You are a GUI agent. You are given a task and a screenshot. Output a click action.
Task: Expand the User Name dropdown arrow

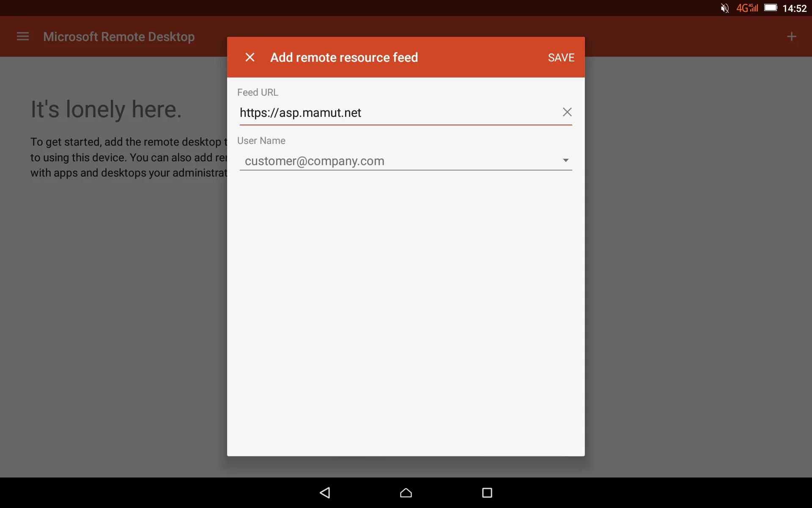point(565,160)
